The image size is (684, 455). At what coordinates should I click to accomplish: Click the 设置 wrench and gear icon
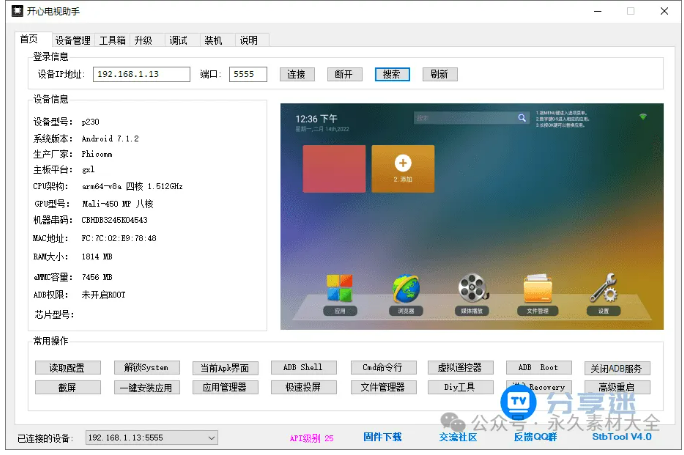click(x=603, y=288)
